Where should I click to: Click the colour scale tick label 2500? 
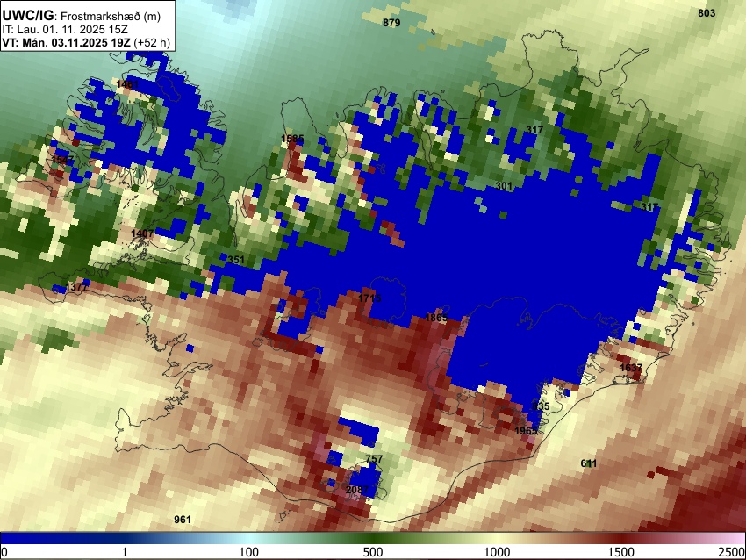[732, 552]
